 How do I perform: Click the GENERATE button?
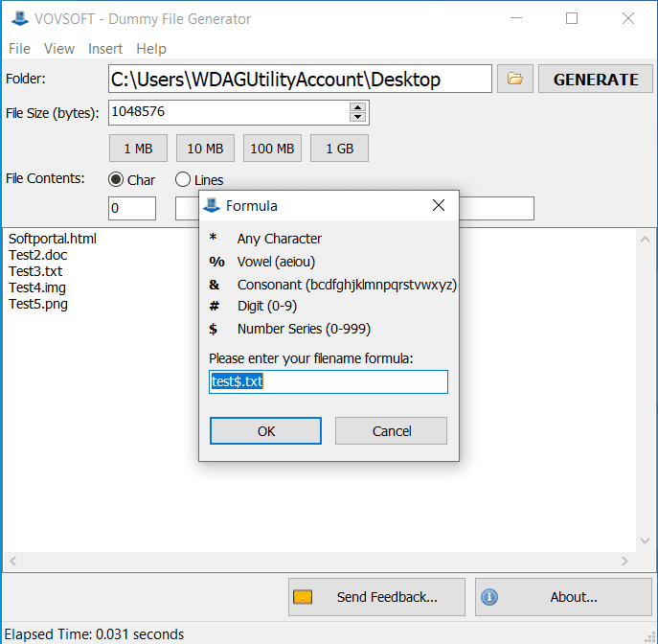point(596,79)
